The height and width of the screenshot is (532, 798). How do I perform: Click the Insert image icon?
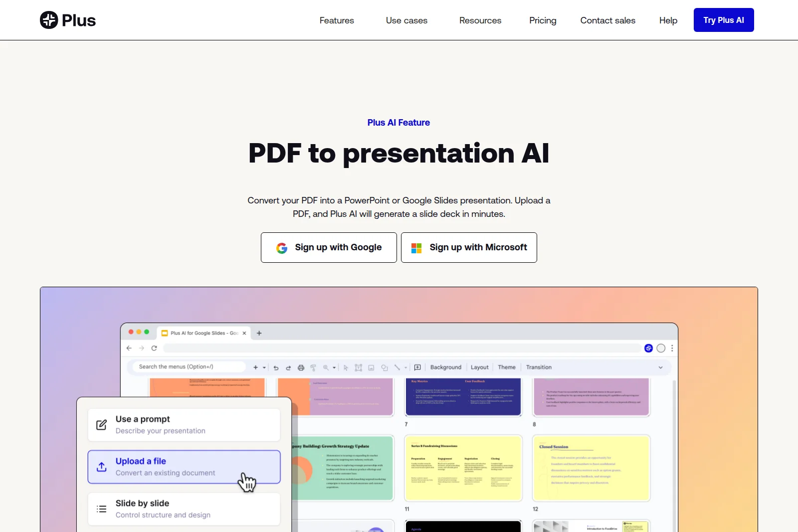371,367
